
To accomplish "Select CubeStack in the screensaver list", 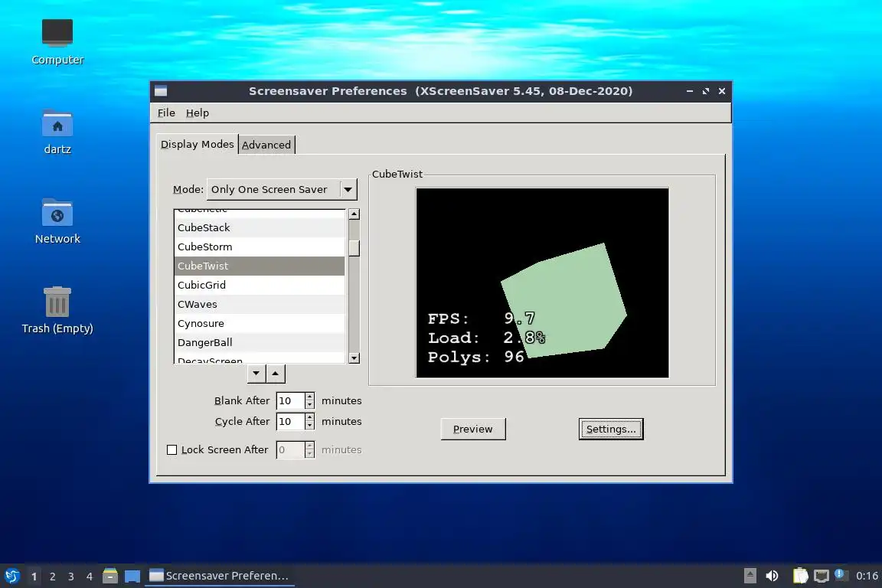I will pyautogui.click(x=260, y=227).
